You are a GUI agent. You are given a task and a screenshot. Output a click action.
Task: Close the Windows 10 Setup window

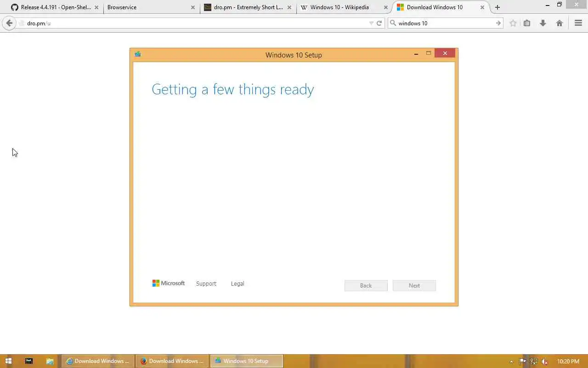pos(445,53)
